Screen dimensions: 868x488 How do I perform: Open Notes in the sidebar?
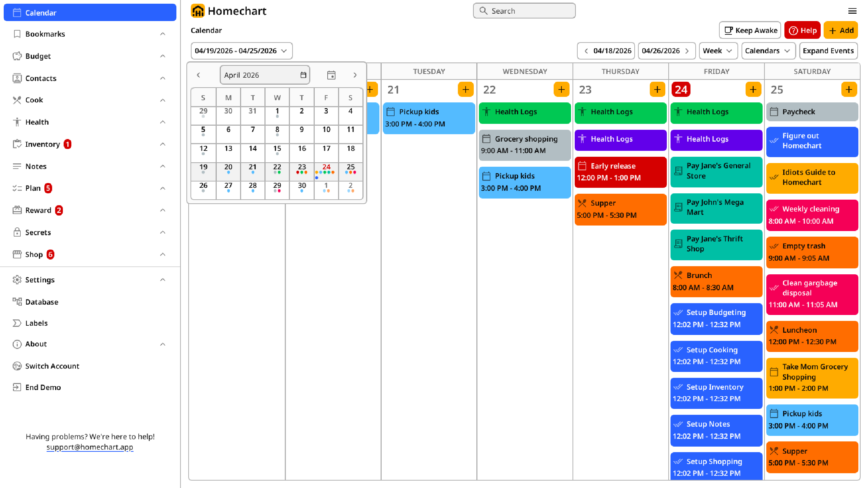click(x=90, y=166)
